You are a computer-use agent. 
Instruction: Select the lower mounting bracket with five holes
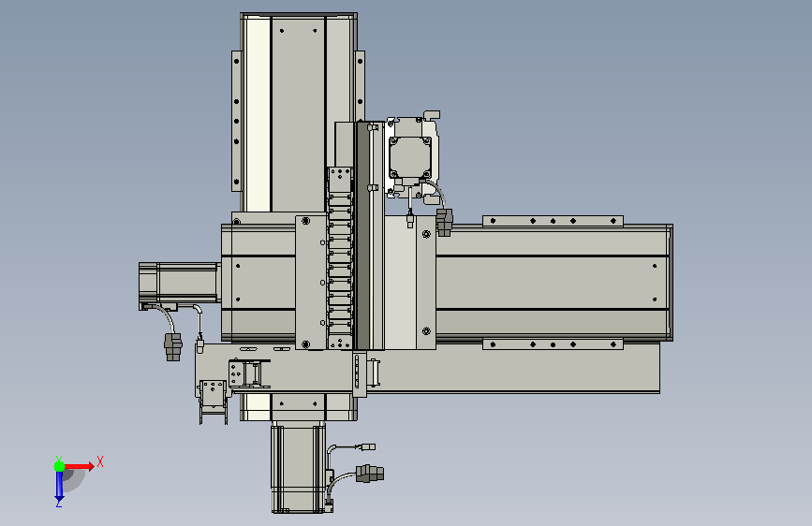tap(553, 344)
